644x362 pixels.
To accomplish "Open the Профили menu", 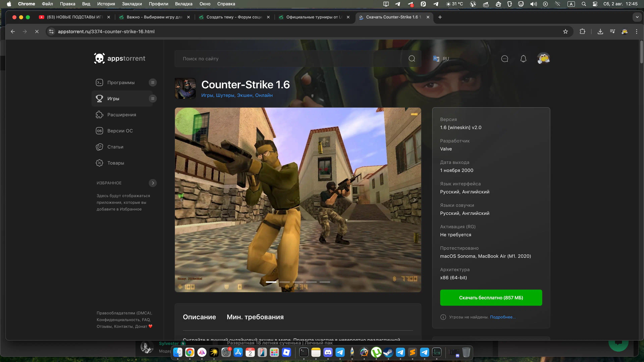I will (x=158, y=4).
